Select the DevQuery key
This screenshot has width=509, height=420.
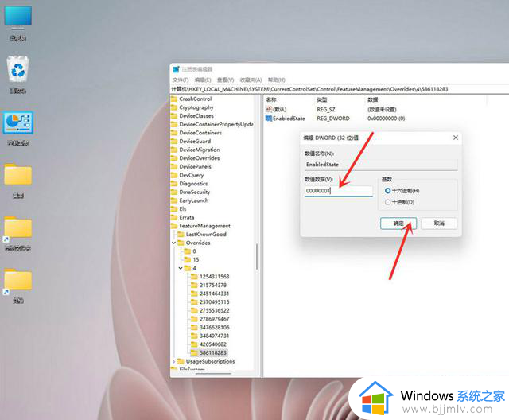click(x=192, y=175)
